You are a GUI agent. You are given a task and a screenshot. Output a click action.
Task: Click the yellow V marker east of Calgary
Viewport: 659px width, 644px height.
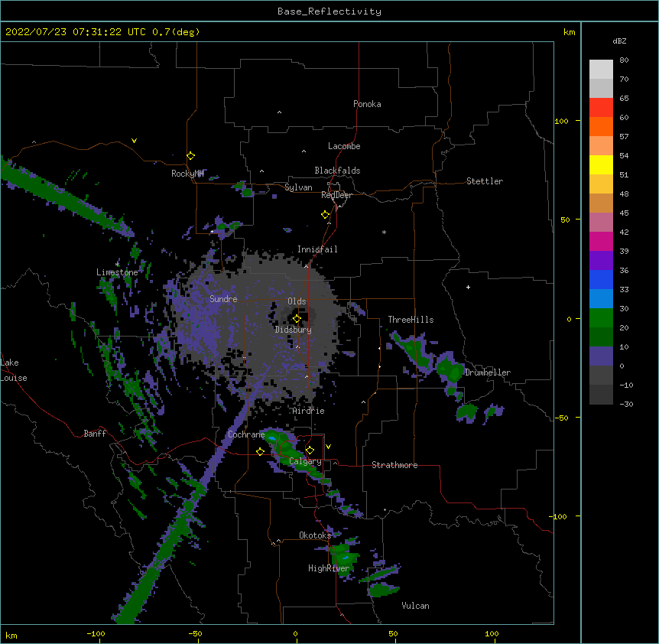click(x=328, y=447)
